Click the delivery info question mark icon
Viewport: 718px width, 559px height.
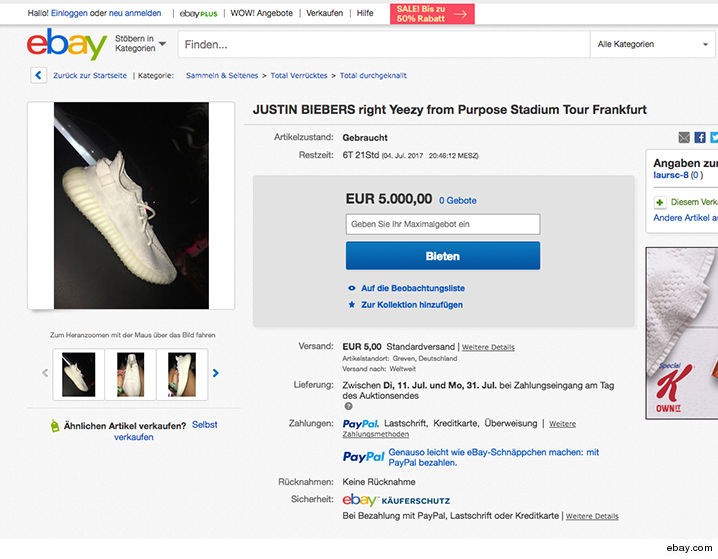coord(348,406)
